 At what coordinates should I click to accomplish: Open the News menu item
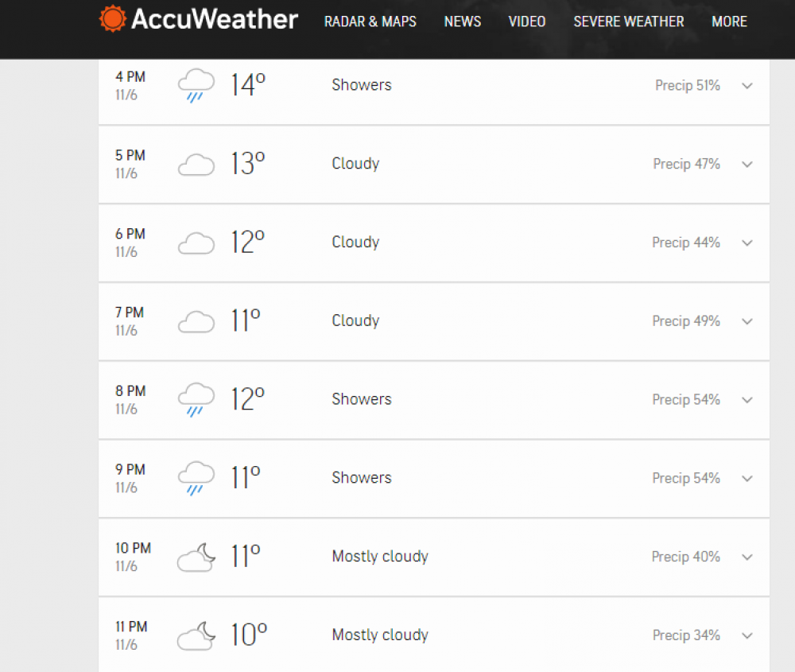463,21
